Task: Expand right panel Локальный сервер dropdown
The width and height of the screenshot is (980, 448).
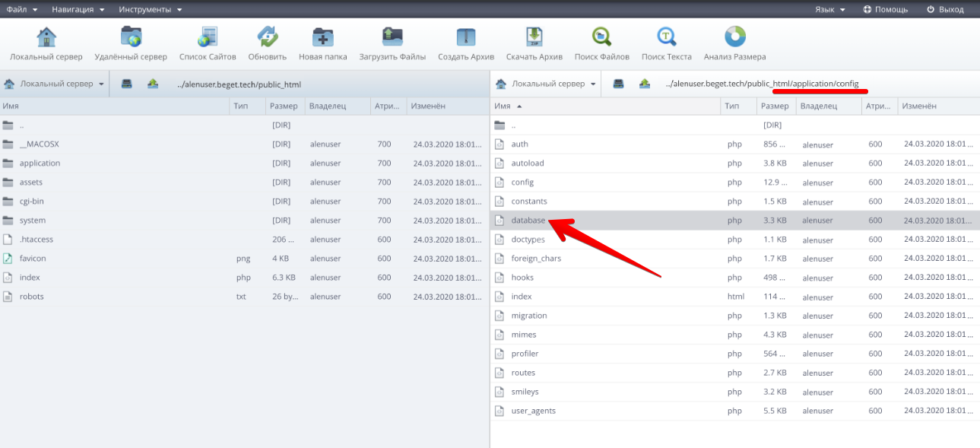Action: tap(546, 84)
